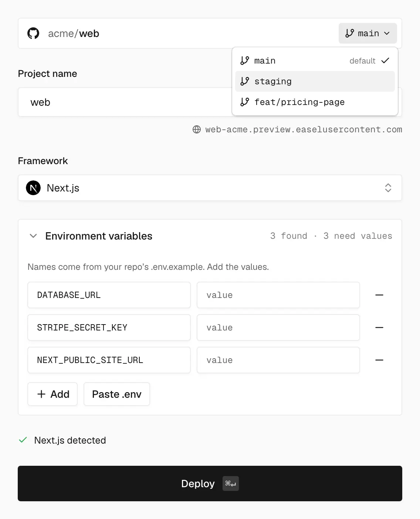Open the main branch selector dropdown
This screenshot has height=519, width=420.
coord(367,33)
